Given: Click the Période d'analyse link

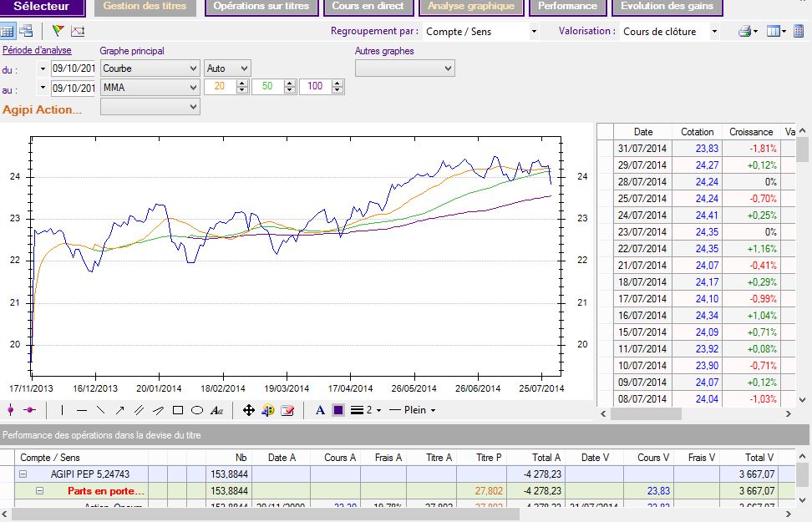Looking at the screenshot, I should pos(37,51).
